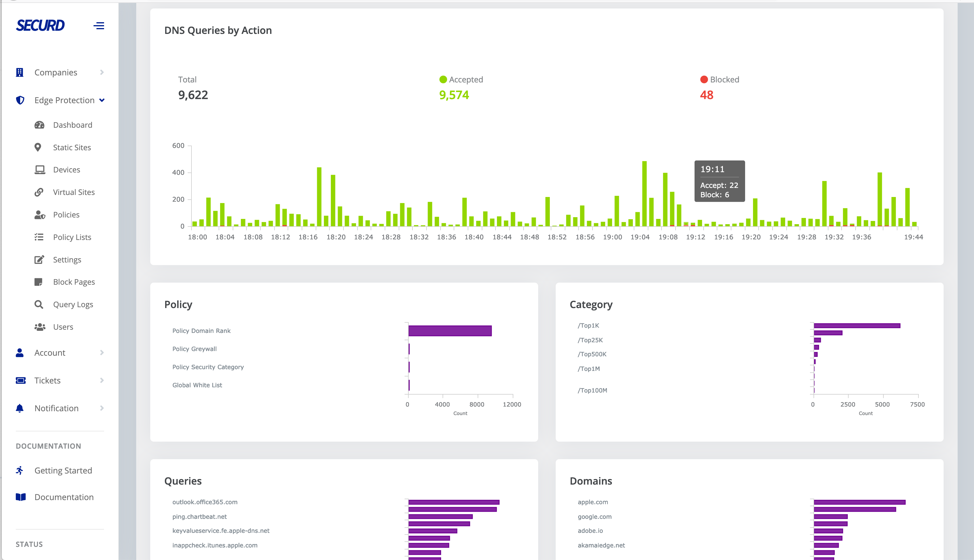974x560 pixels.
Task: Click the Policy Lists checklist icon
Action: tap(39, 237)
